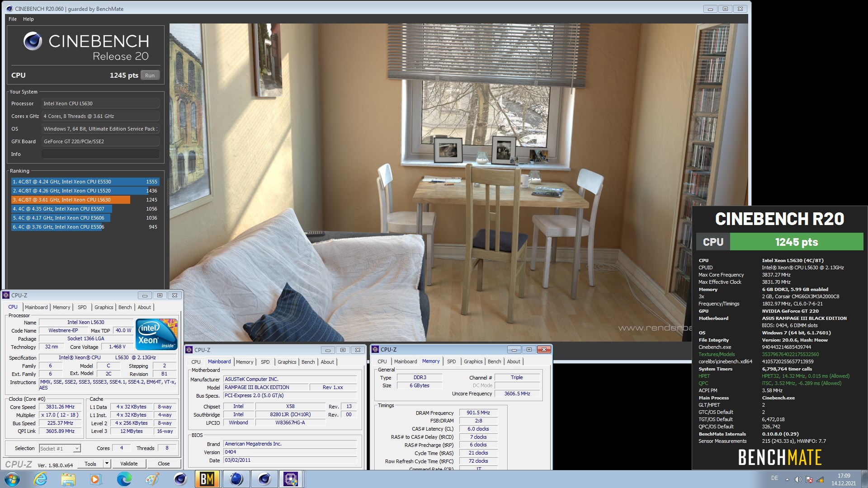Click the blue sphere taskbar icon

coord(236,479)
